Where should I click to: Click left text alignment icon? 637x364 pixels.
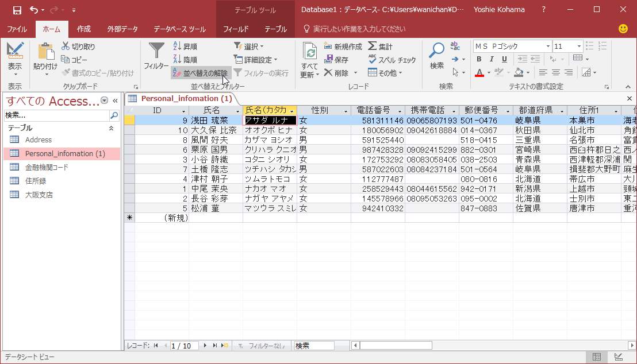(x=543, y=73)
